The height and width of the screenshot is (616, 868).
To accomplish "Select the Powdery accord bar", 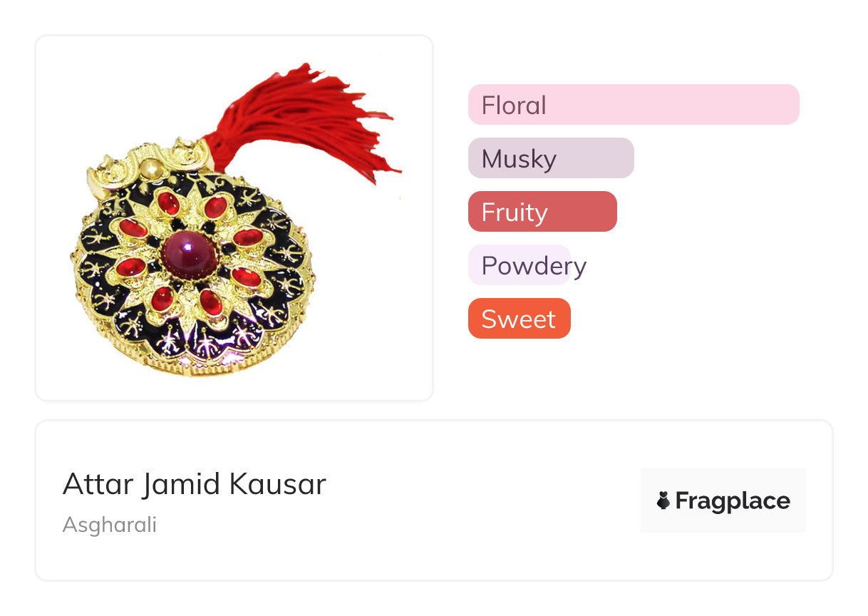I will 520,265.
